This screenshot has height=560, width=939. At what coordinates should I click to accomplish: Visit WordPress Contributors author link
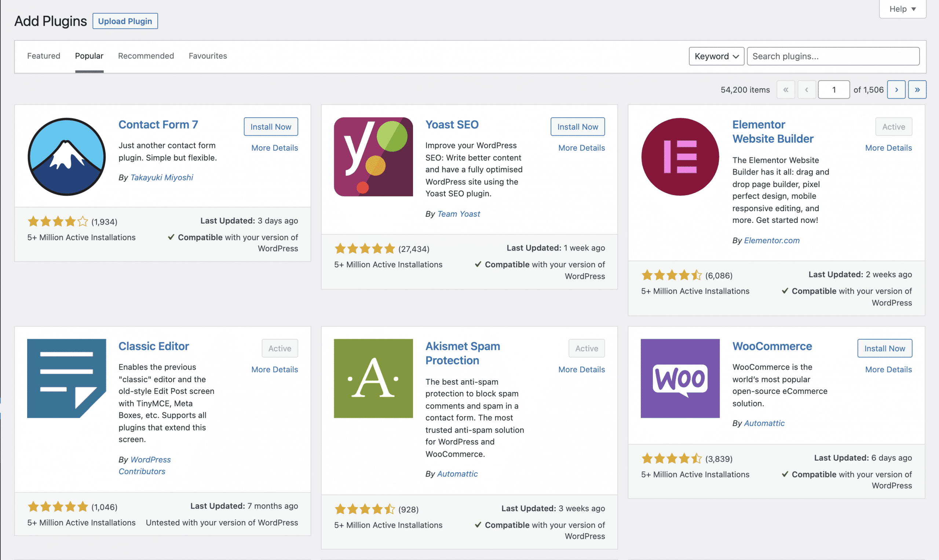(145, 465)
